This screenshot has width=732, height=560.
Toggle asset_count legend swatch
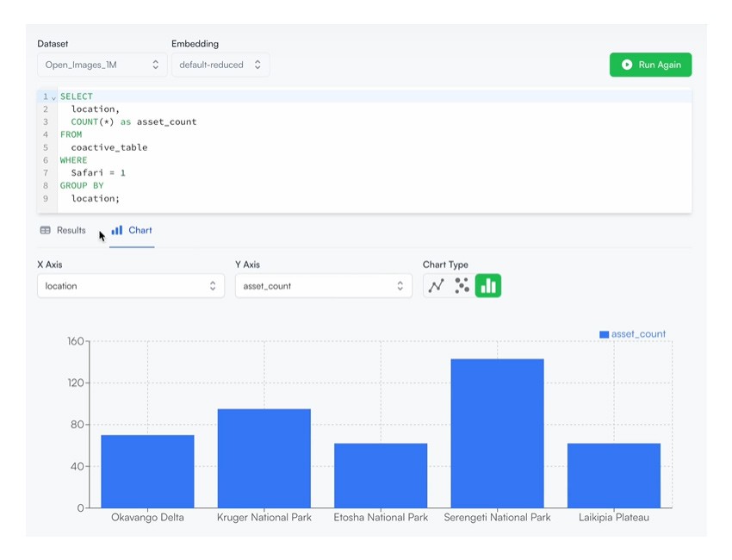(604, 334)
